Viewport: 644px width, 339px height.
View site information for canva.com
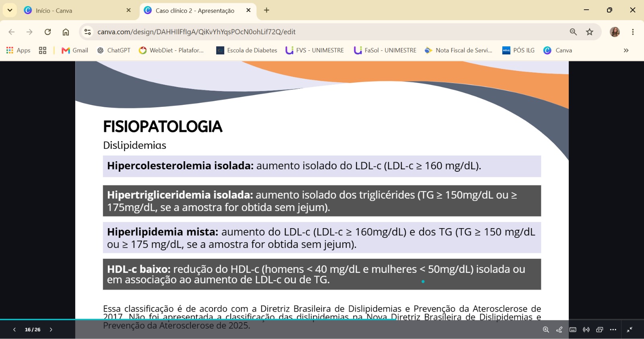[x=87, y=32]
